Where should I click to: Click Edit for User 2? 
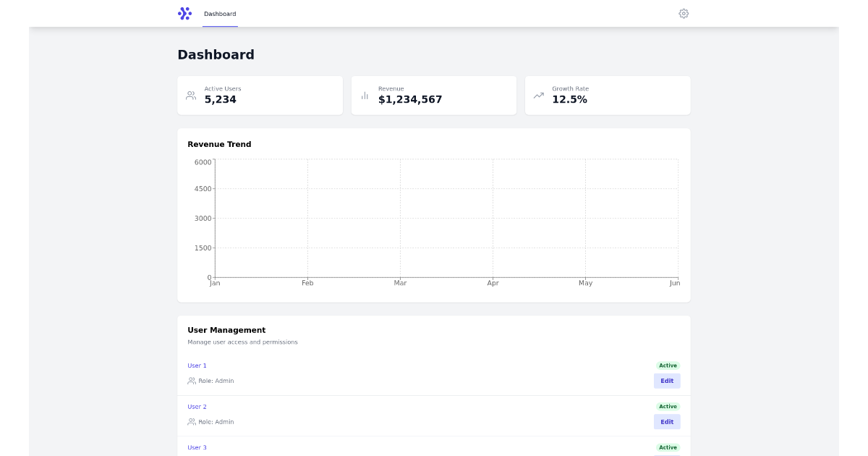pyautogui.click(x=666, y=422)
